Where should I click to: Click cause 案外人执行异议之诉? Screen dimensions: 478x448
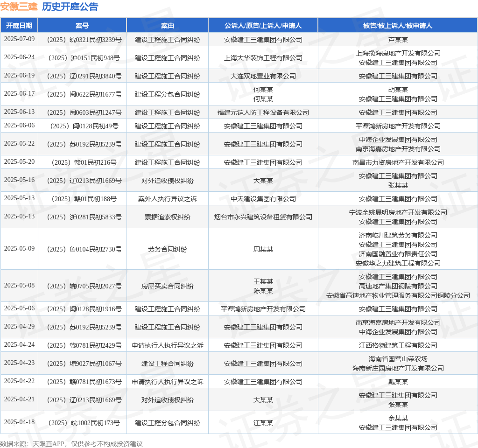[x=168, y=199]
